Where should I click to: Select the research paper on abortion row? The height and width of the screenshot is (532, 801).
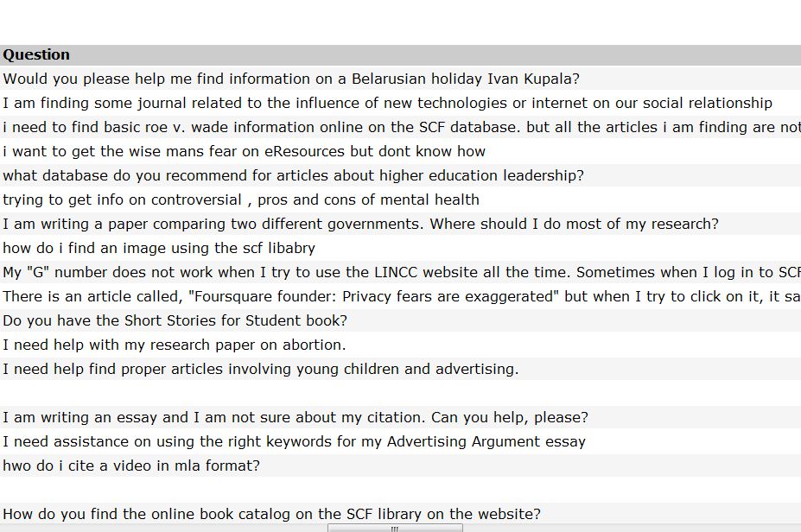[x=174, y=345]
